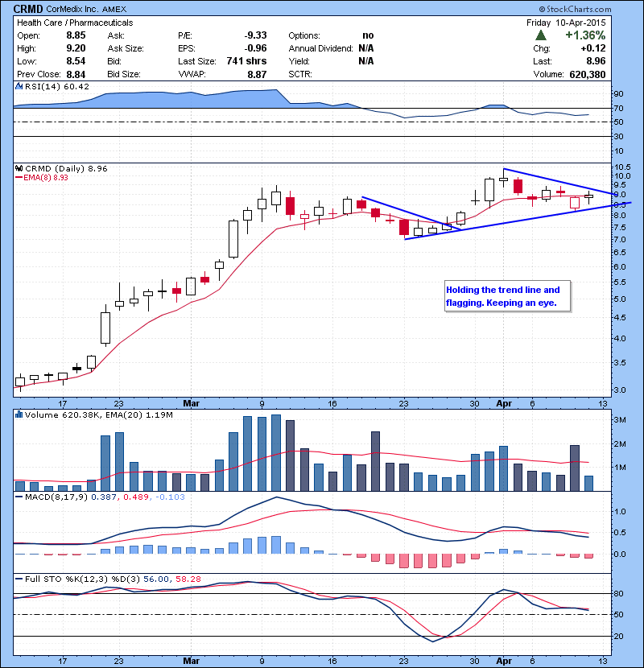Screen dimensions: 644x668
Task: Click the EPS value -0.96
Action: tap(256, 48)
